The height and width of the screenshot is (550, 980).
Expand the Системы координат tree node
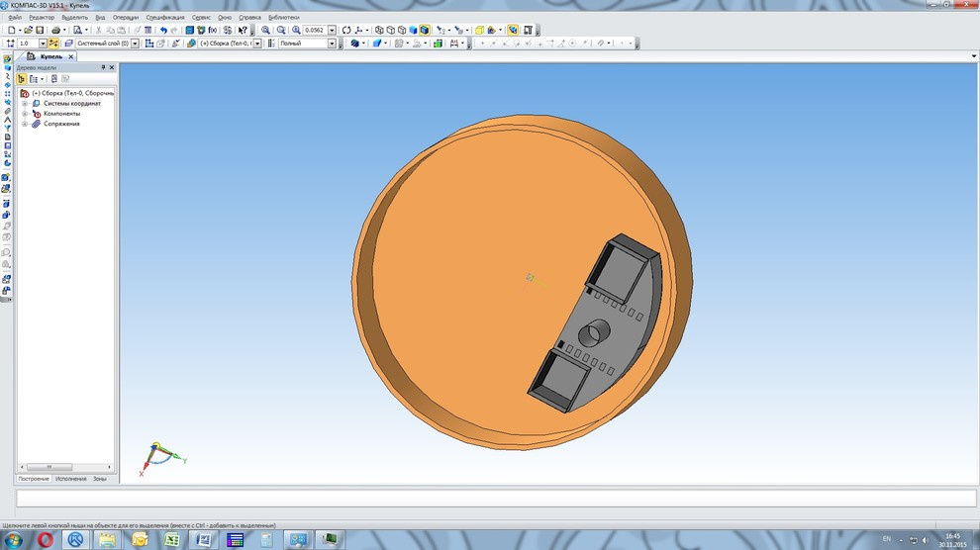pyautogui.click(x=24, y=103)
